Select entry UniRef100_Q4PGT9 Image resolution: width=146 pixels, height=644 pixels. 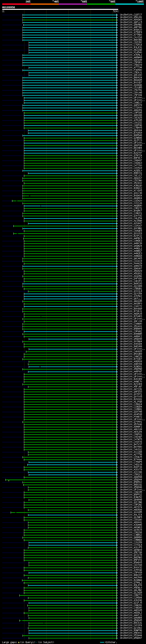(131, 105)
